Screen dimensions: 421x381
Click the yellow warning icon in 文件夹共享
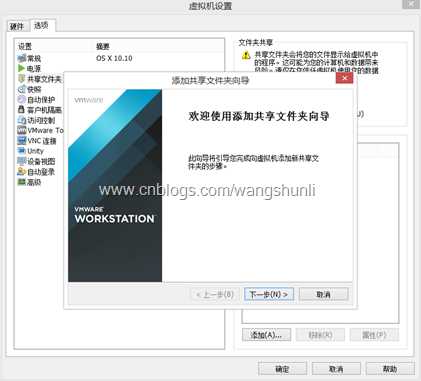point(246,55)
